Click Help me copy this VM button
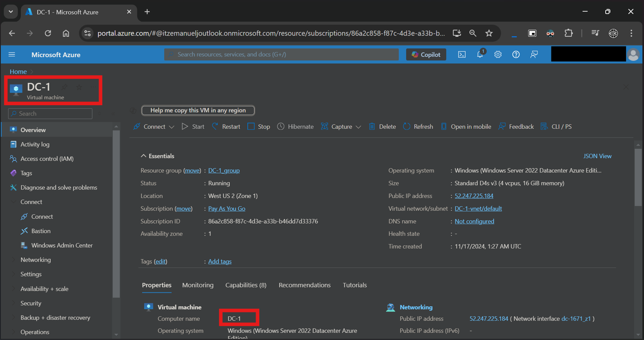Screen dimensions: 644x340 [x=198, y=110]
